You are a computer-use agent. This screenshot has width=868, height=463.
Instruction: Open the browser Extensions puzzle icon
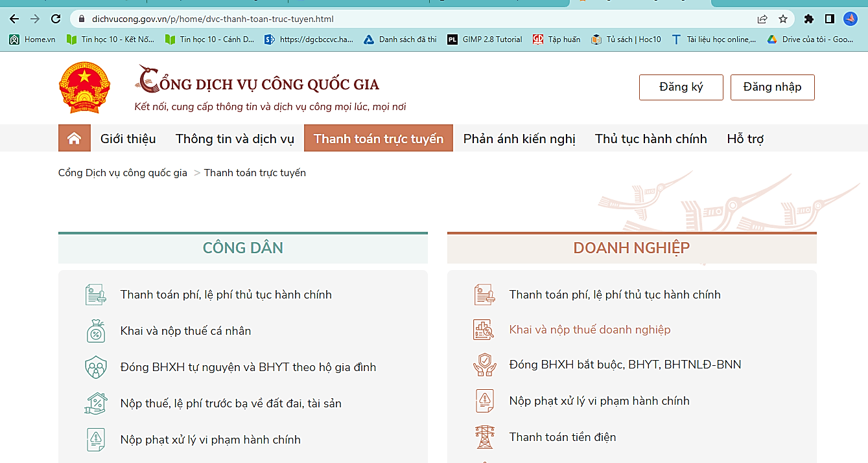tap(808, 19)
